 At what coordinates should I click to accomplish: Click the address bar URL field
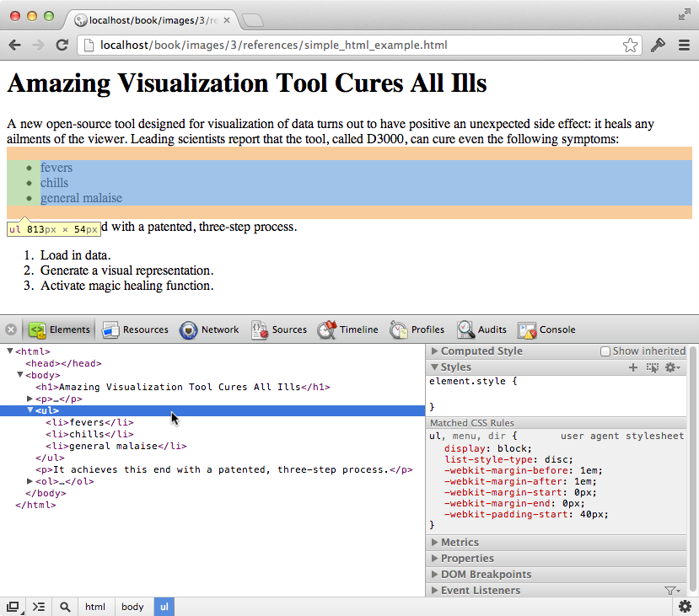point(354,46)
